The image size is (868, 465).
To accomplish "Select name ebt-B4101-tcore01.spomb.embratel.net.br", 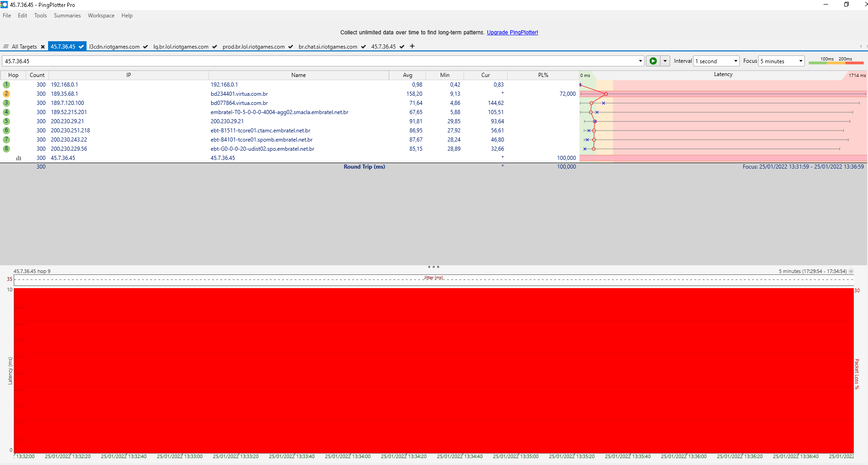I will coord(262,140).
